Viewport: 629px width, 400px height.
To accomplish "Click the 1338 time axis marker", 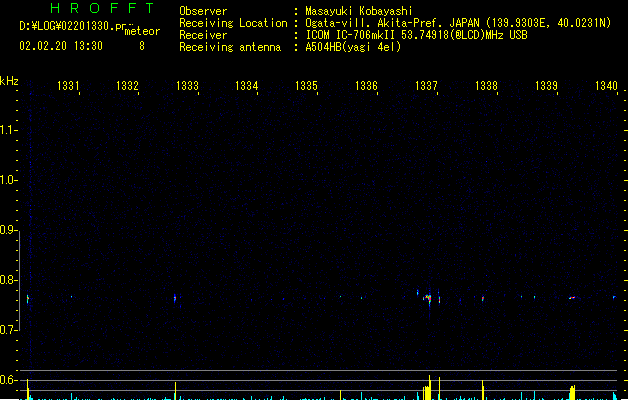I will coord(486,85).
